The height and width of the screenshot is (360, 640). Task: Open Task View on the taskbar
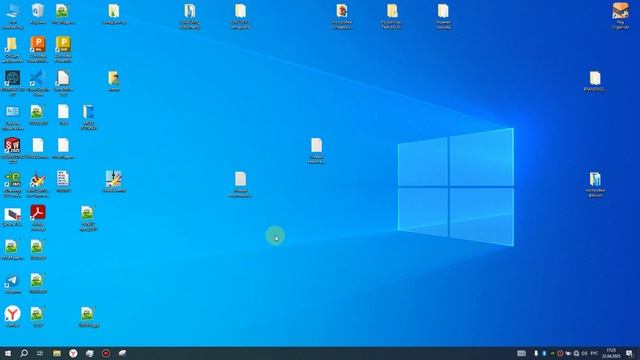pos(40,353)
